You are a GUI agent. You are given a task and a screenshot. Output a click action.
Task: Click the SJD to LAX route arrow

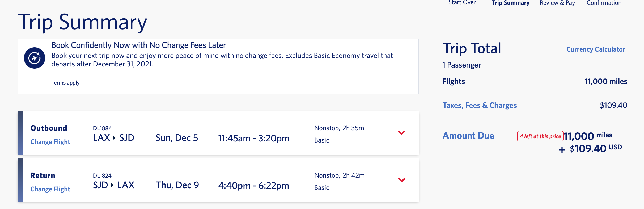112,185
